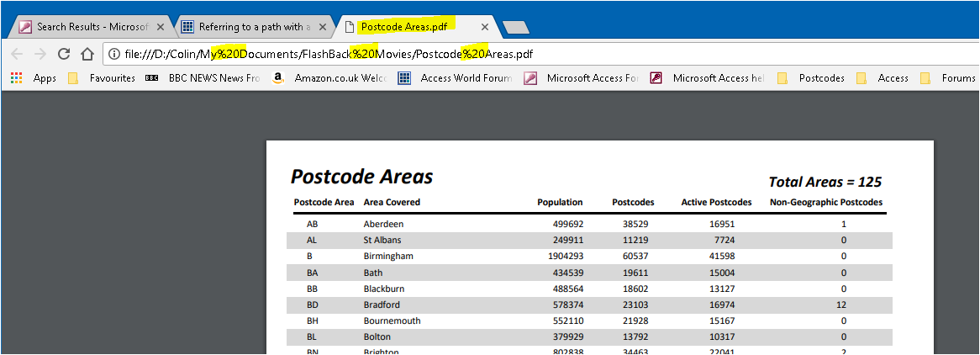
Task: Reload the current page
Action: (x=64, y=54)
